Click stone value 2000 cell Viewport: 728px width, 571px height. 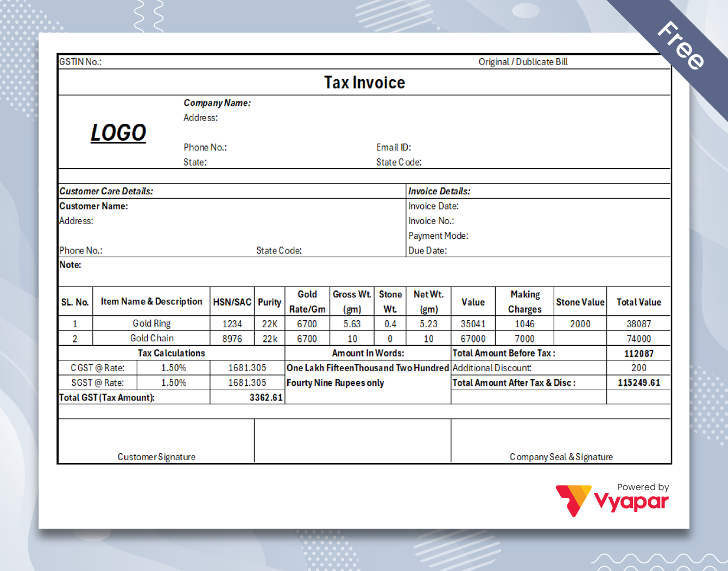coord(580,324)
